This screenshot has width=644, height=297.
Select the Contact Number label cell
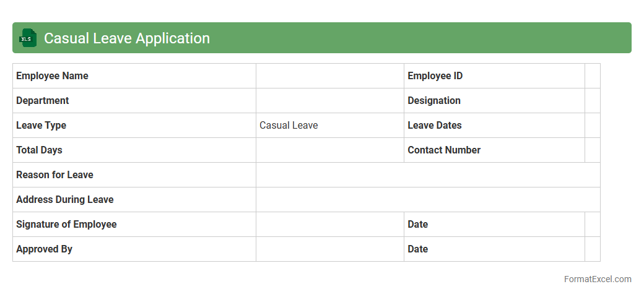[x=494, y=150]
